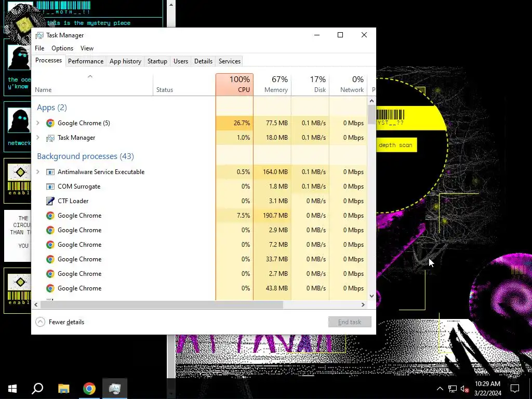The width and height of the screenshot is (532, 399).
Task: Click the Chrome icon beside Google Chrome (5)
Action: 50,123
